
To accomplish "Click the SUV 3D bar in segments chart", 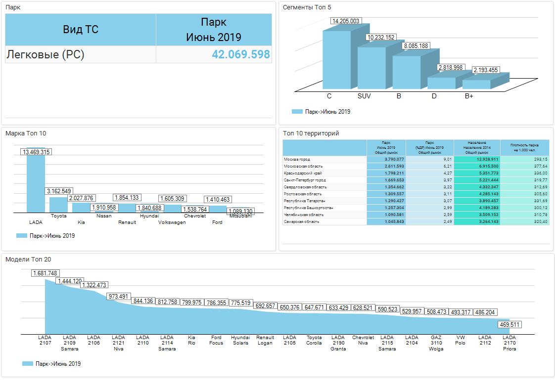I will coord(371,67).
